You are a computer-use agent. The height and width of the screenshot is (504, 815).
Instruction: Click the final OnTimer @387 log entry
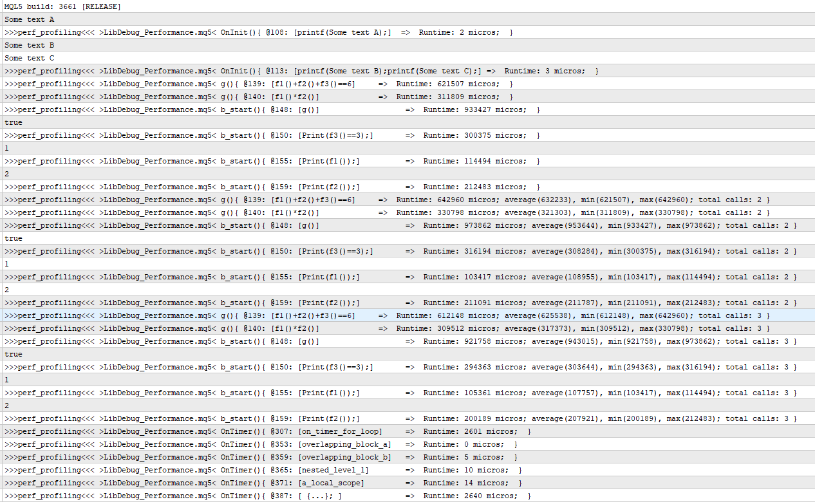click(258, 496)
